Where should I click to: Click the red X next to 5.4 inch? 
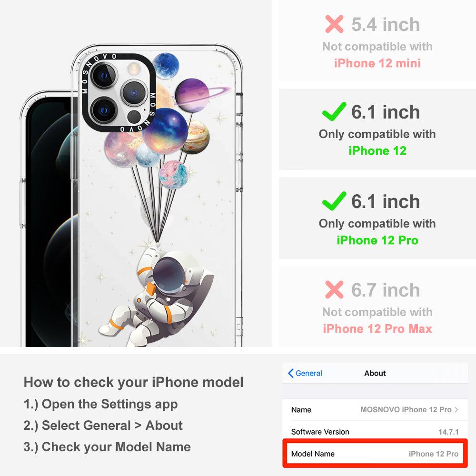click(334, 24)
